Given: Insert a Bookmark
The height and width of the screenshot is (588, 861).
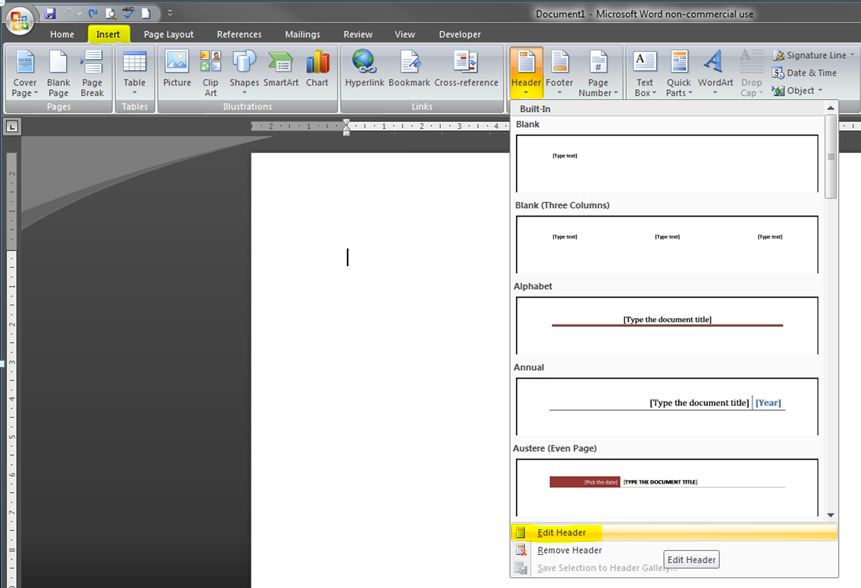Looking at the screenshot, I should pyautogui.click(x=409, y=69).
